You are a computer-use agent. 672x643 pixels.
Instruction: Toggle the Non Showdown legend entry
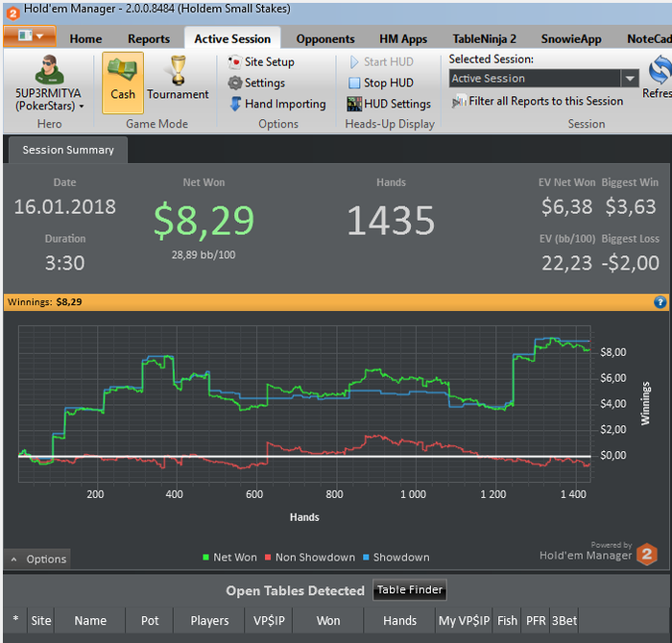[x=310, y=558]
